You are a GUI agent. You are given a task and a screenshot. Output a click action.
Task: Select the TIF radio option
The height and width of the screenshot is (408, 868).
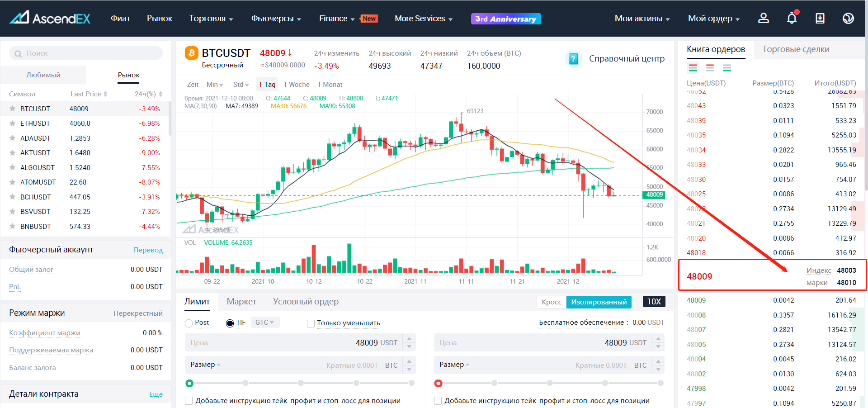click(x=230, y=323)
